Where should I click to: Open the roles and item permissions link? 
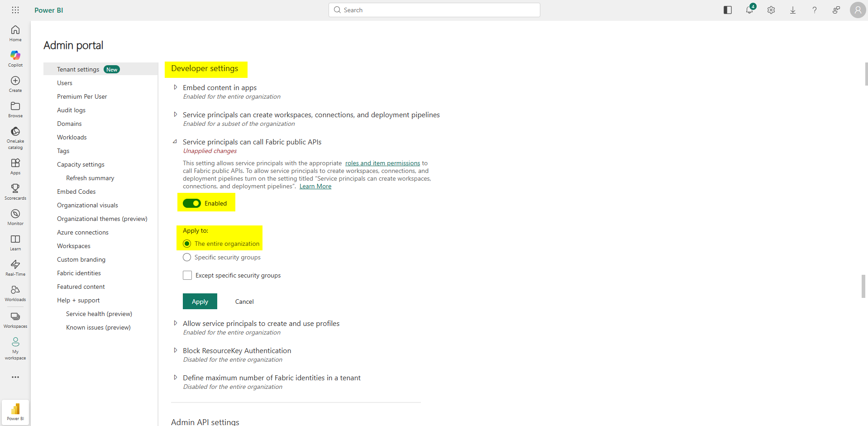point(382,163)
